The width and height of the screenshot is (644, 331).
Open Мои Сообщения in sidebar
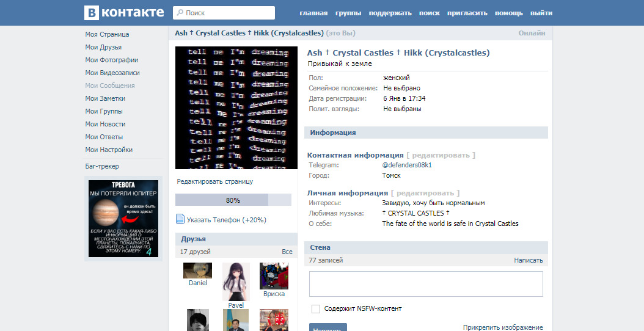110,85
